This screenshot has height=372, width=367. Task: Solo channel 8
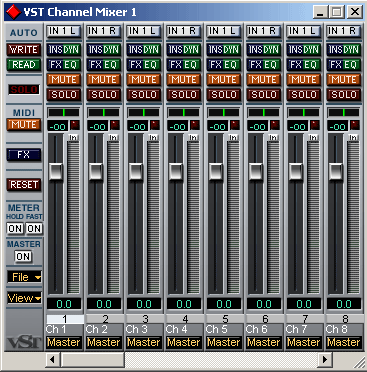[x=344, y=95]
